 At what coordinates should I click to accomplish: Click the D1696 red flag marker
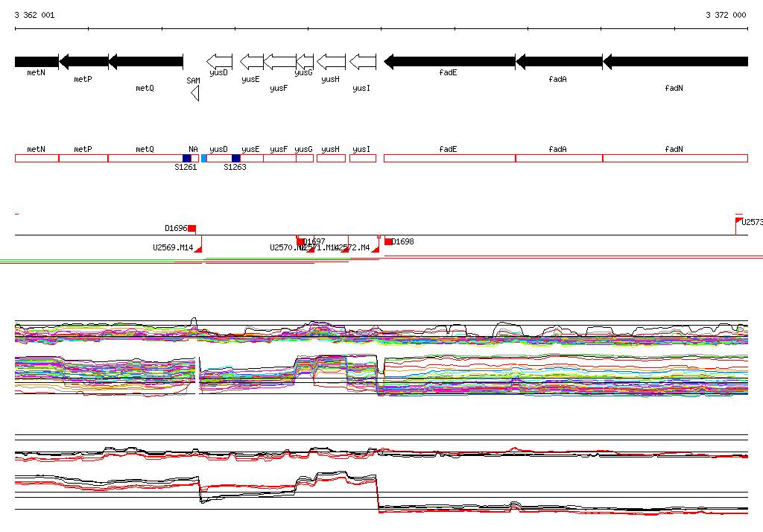192,228
